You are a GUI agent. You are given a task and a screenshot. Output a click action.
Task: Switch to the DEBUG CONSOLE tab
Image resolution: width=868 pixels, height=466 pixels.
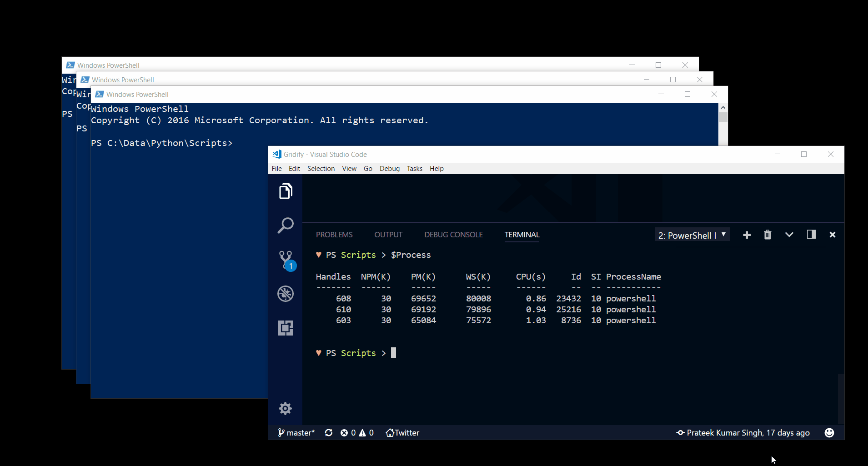453,235
